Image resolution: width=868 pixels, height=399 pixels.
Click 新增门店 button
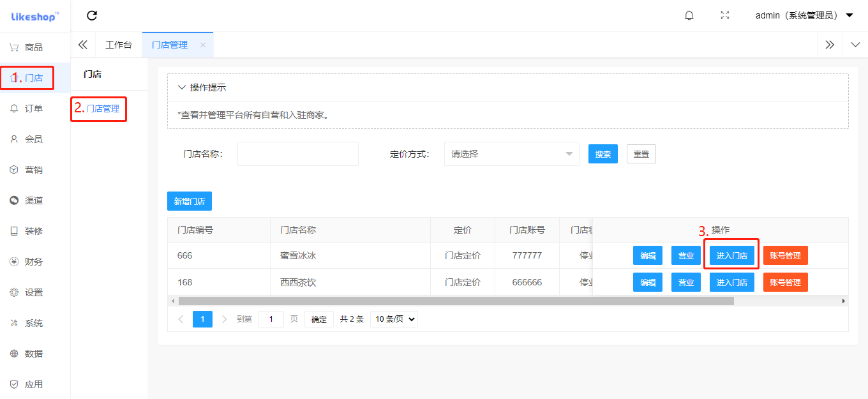click(x=190, y=201)
